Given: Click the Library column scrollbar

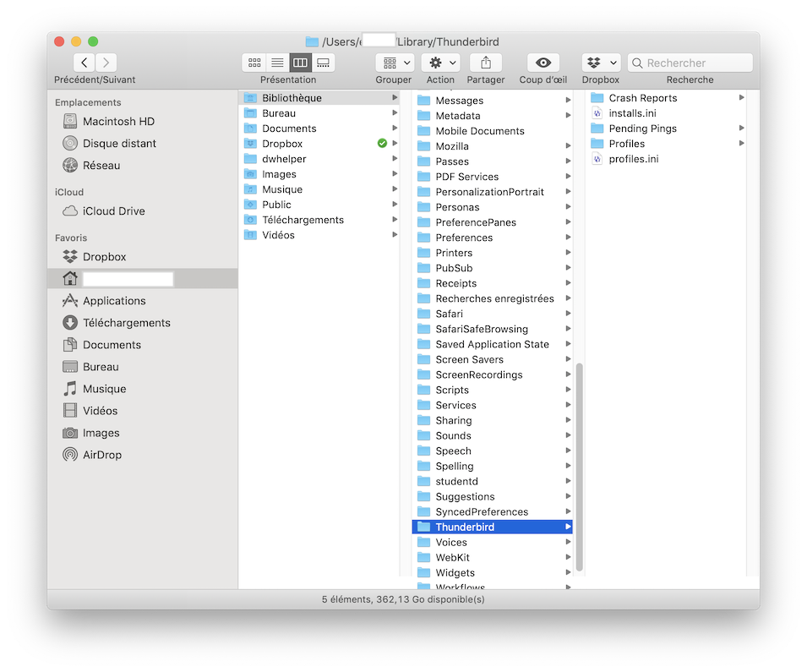Looking at the screenshot, I should click(579, 467).
